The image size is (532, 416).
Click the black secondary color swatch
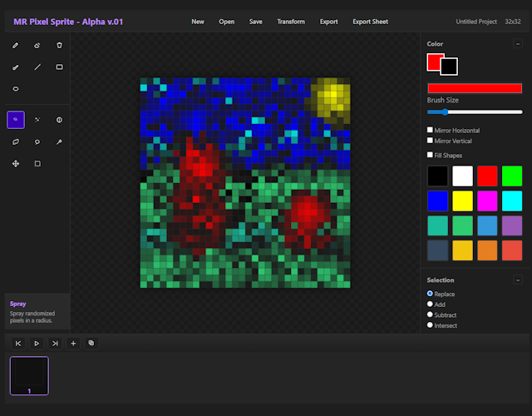pos(451,67)
